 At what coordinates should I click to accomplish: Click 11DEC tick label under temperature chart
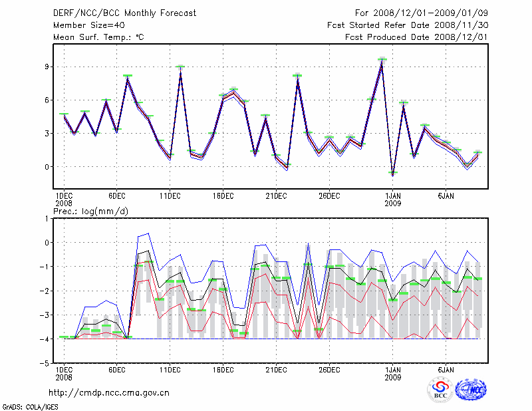click(170, 196)
